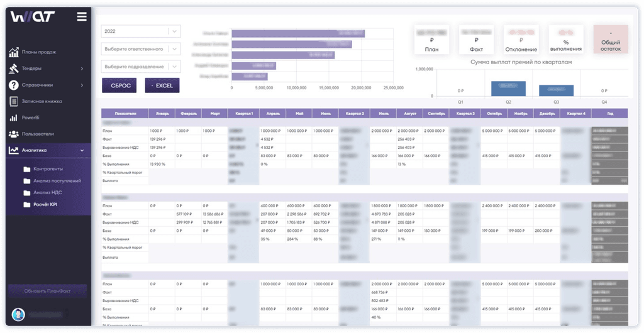Open the Выберите подразделение dropdown

(x=140, y=67)
